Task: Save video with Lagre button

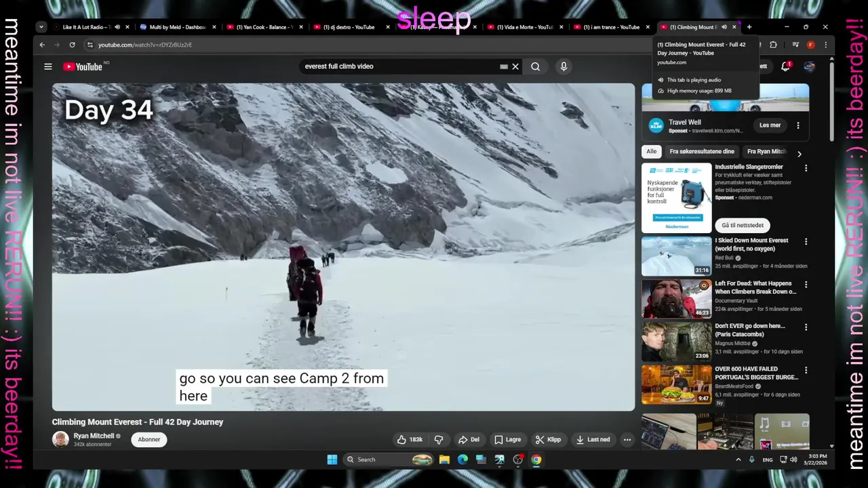Action: [507, 439]
